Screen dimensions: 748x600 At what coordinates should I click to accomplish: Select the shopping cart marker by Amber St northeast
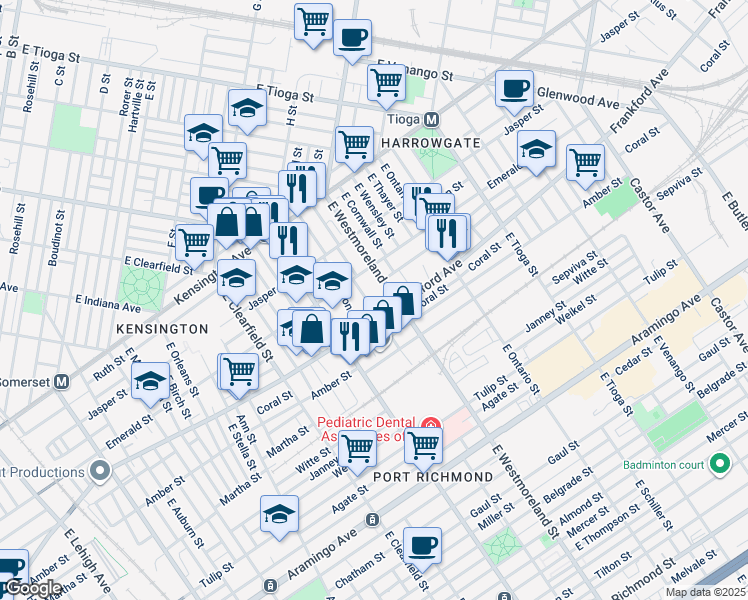pyautogui.click(x=585, y=162)
